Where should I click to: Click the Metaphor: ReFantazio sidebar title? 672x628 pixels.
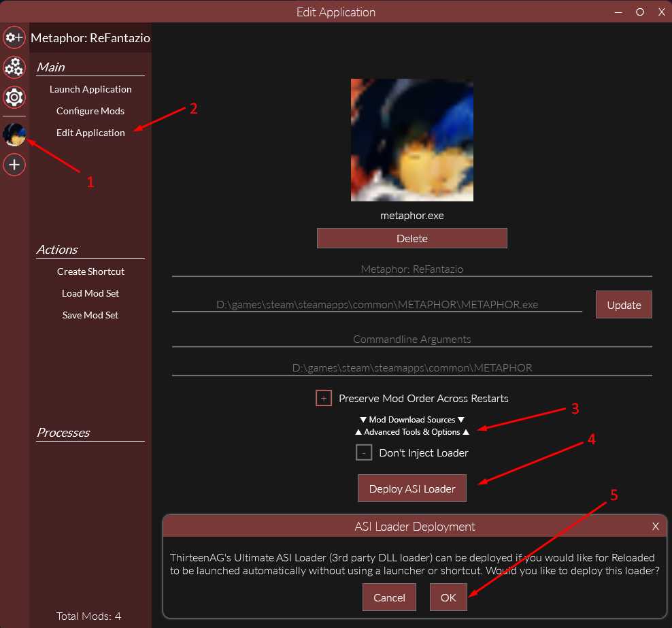(90, 37)
